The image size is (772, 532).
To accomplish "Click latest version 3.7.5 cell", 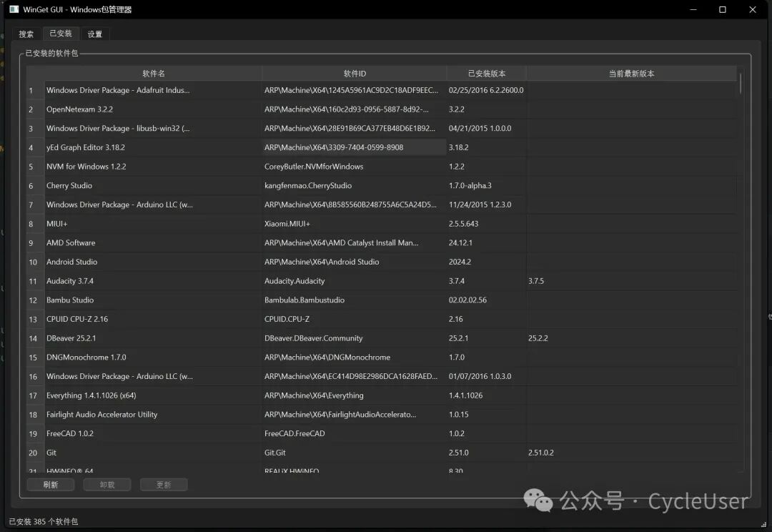I will (x=632, y=281).
